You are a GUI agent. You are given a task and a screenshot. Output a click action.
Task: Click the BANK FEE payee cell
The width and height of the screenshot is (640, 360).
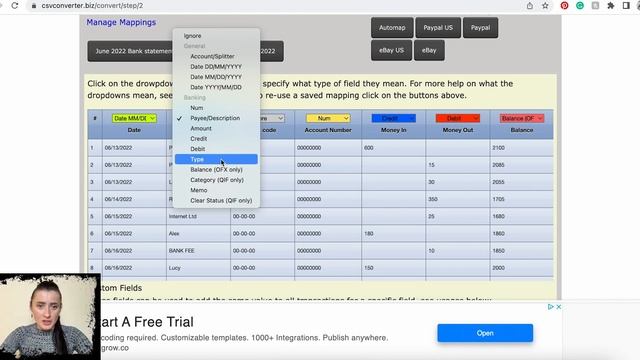point(198,251)
